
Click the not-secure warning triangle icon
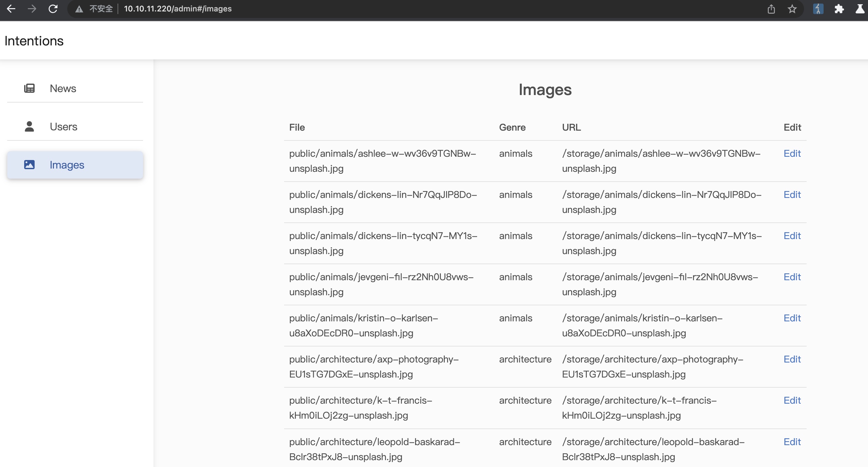click(79, 9)
